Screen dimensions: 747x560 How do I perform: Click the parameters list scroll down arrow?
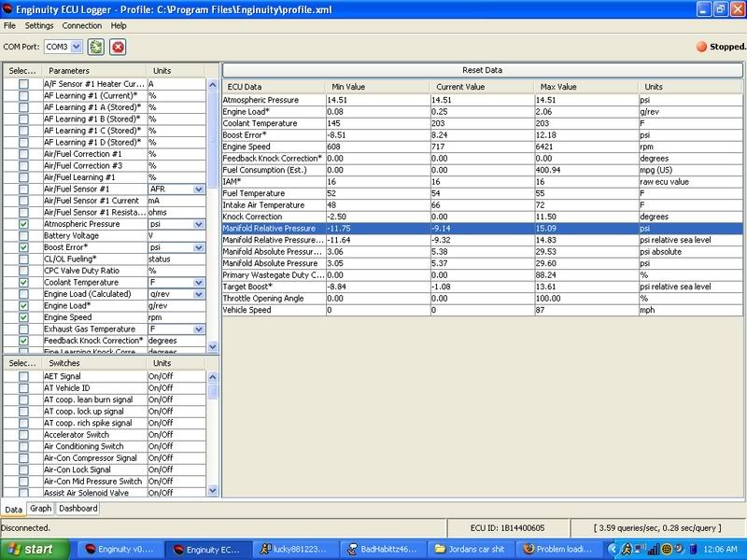tap(213, 346)
